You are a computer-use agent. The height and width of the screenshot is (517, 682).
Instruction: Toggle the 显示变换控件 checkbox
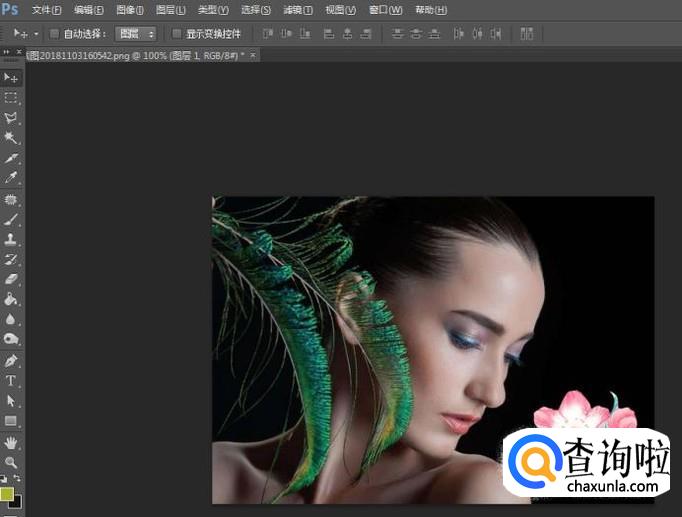click(177, 34)
